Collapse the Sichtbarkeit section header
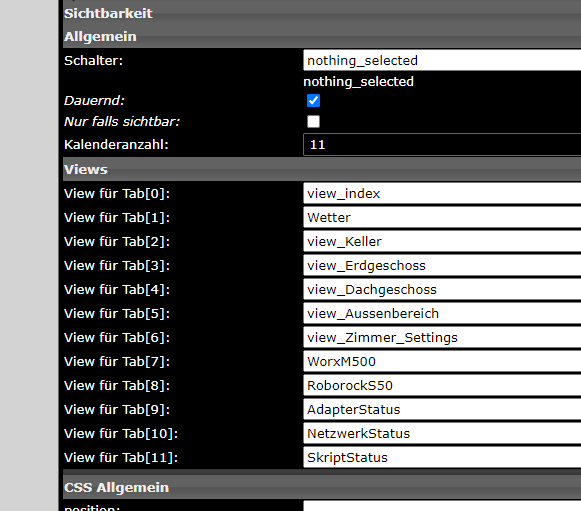 (x=322, y=13)
